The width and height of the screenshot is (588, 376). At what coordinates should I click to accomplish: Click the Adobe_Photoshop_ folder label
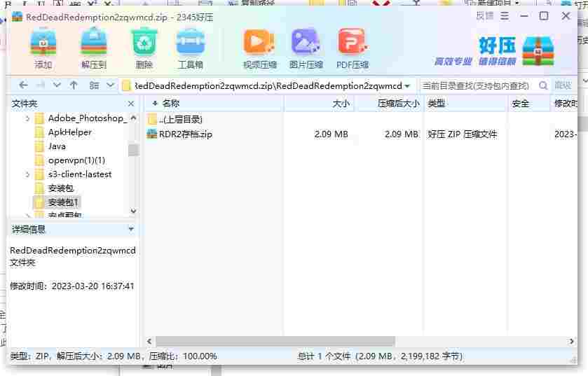click(x=88, y=118)
